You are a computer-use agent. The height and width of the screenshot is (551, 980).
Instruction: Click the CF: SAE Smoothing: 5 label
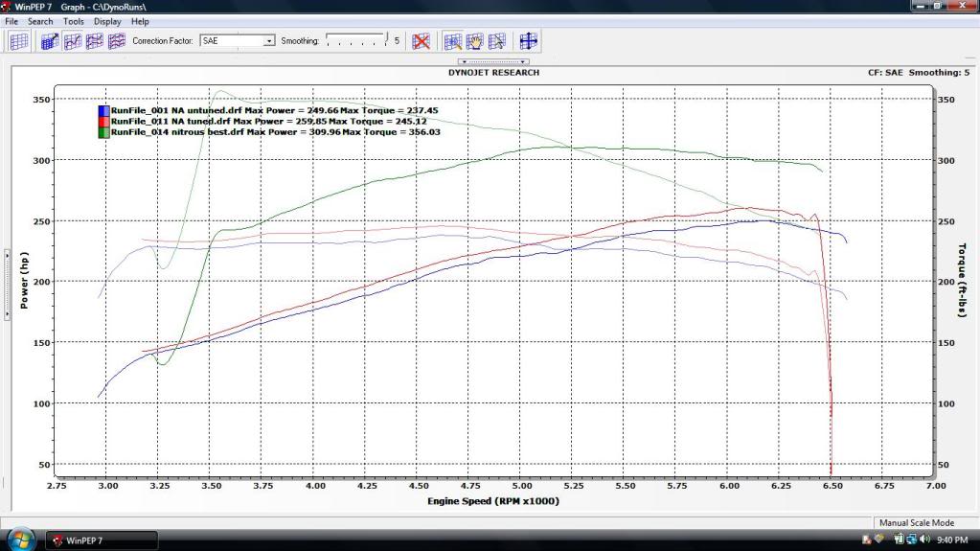coord(919,73)
